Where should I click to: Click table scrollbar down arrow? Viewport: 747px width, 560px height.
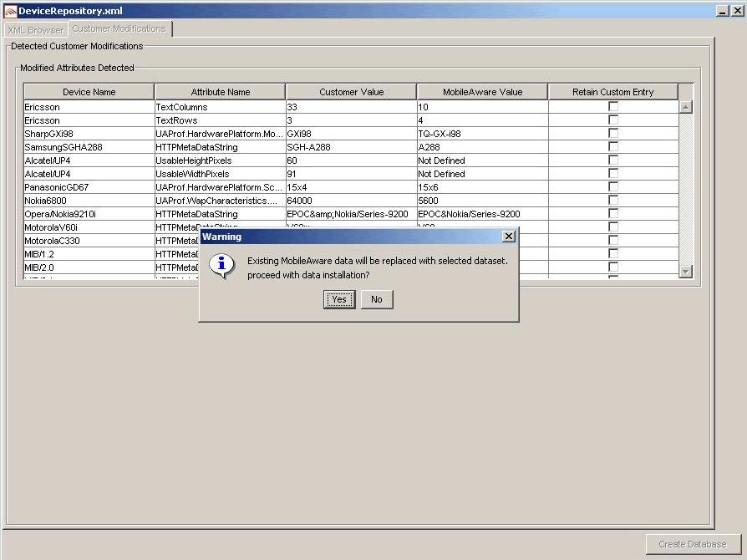click(x=685, y=271)
